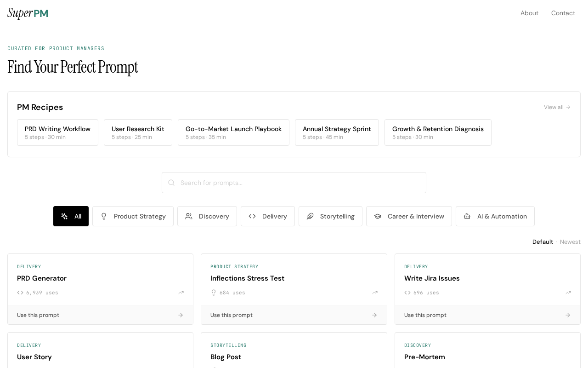Filter prompts by Discovery
This screenshot has height=368, width=588.
pyautogui.click(x=207, y=216)
